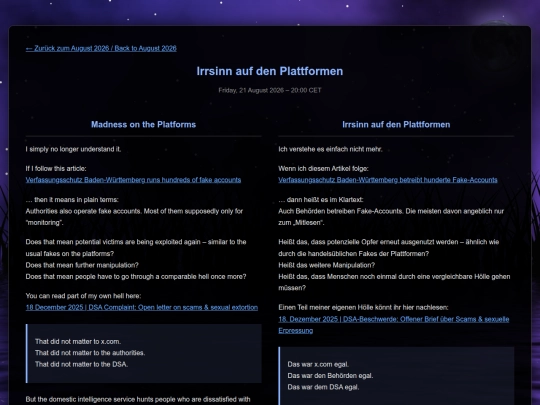
Task: Click the sentence 'Ich verstehe es einfach nicht mehr.'
Action: coord(330,149)
